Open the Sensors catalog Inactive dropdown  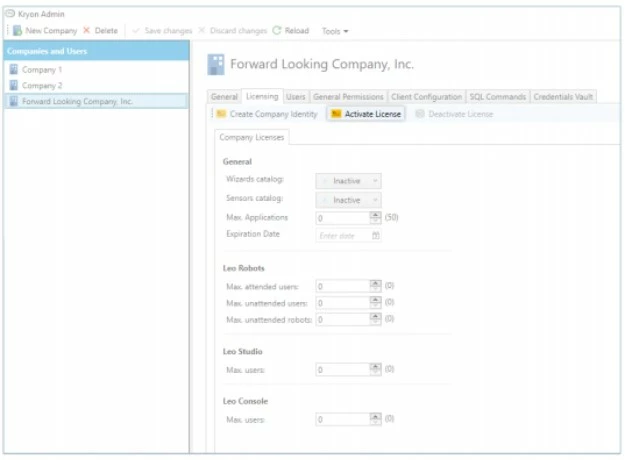(348, 200)
